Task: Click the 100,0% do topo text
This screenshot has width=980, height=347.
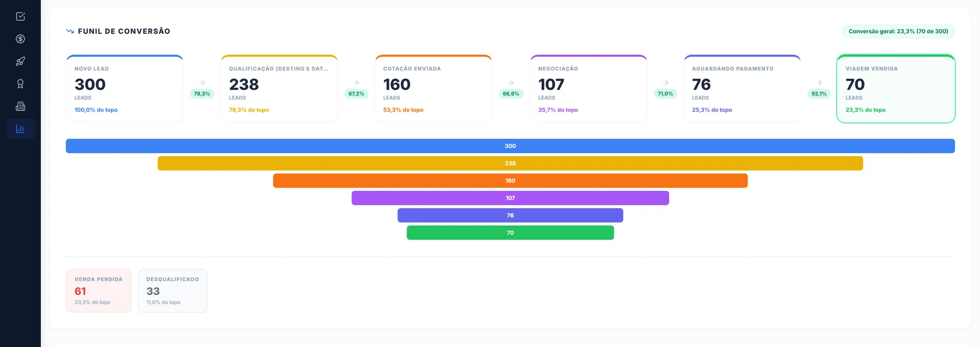Action: tap(96, 110)
